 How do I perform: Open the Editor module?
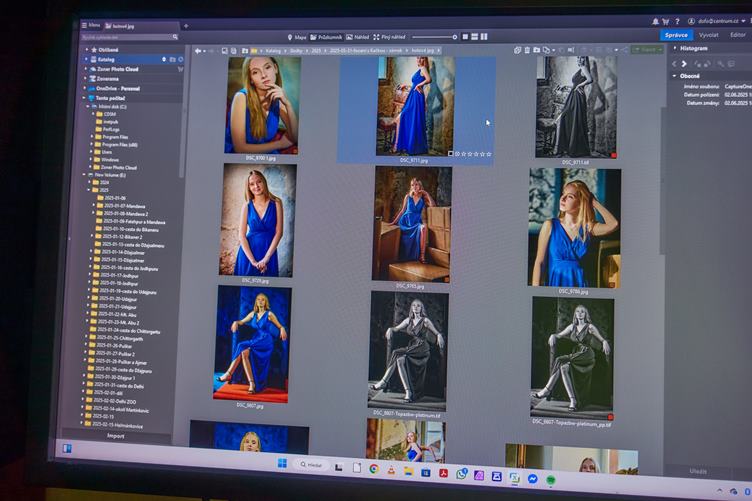738,35
